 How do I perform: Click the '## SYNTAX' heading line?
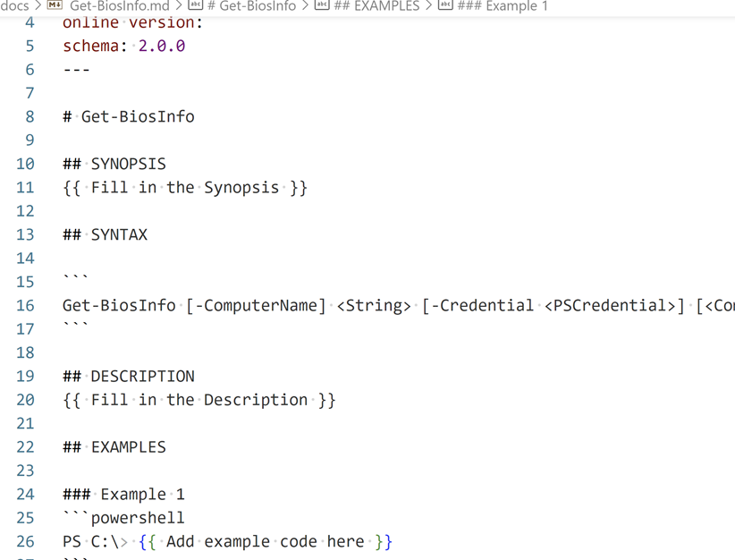coord(106,235)
